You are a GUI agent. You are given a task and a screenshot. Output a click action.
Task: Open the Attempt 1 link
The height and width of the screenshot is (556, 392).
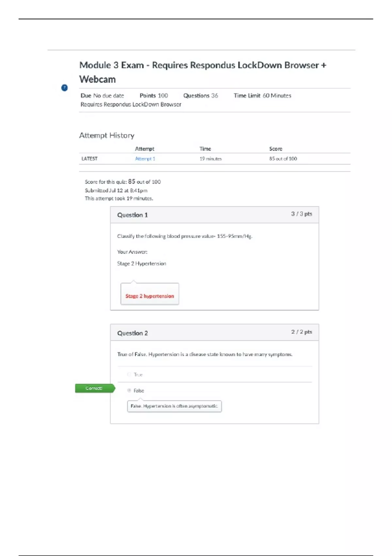(x=145, y=159)
